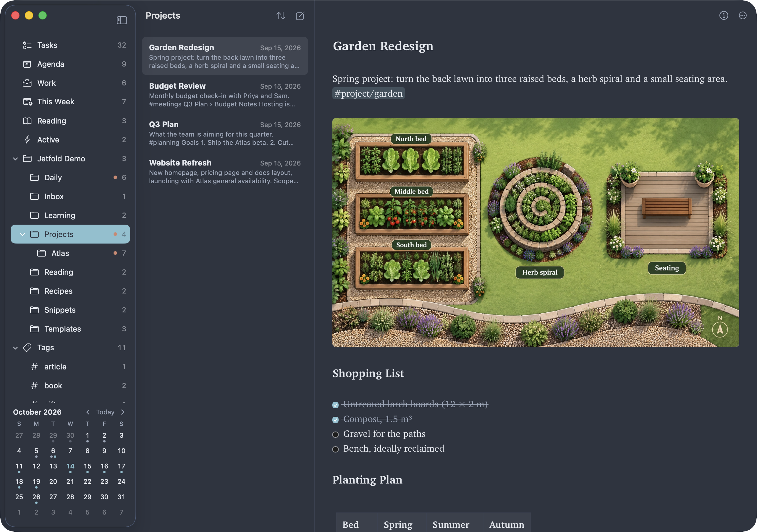Open the Agenda view

(70, 64)
